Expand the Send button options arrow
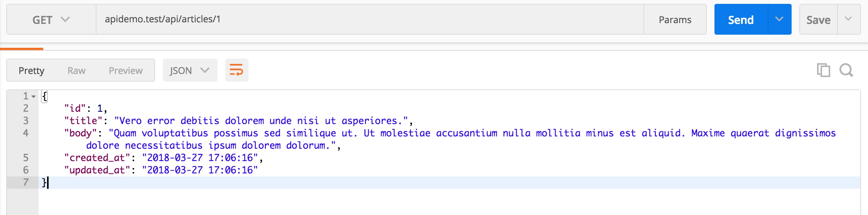 779,19
